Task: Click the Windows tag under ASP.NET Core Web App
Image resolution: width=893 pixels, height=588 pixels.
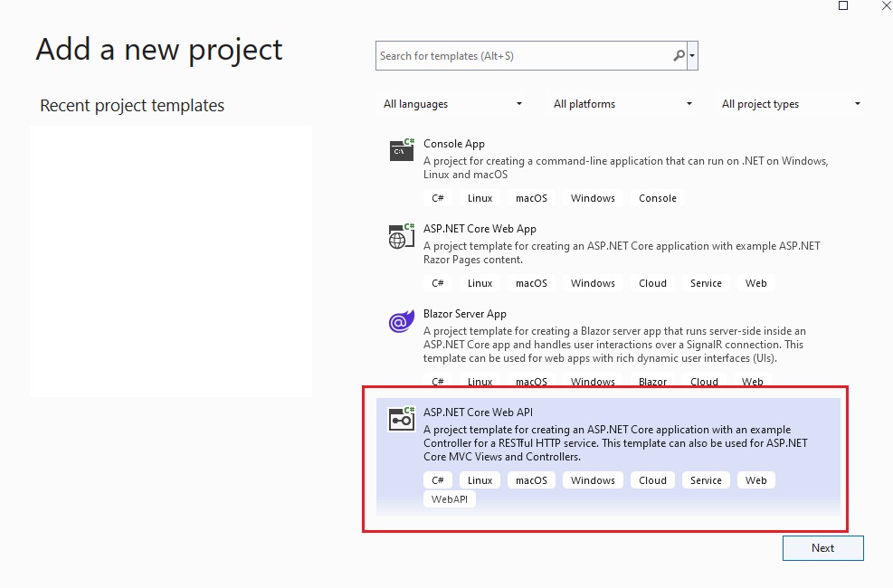Action: [x=593, y=283]
